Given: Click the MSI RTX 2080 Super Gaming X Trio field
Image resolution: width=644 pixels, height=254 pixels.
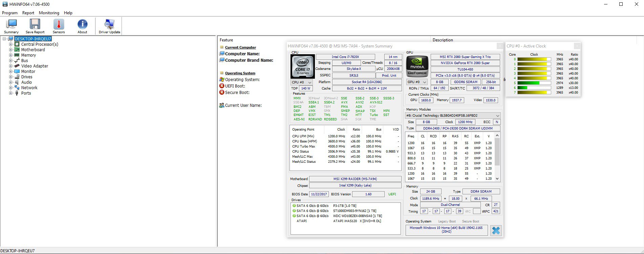Looking at the screenshot, I should coord(465,57).
